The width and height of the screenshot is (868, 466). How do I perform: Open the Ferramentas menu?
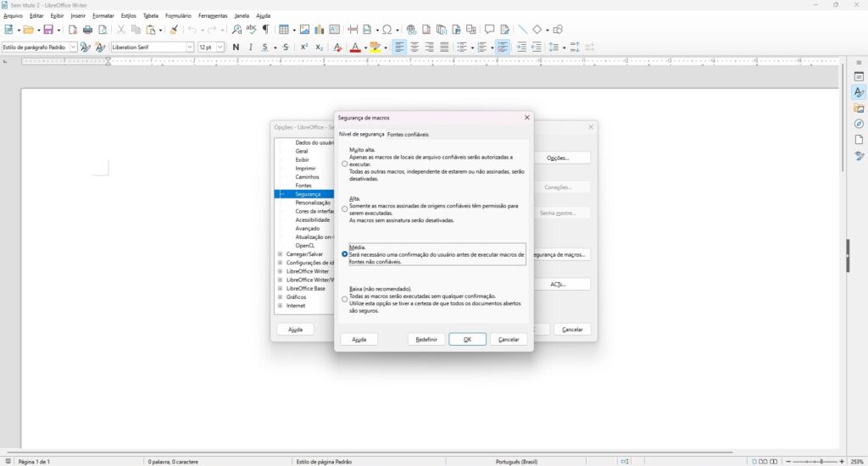coord(212,15)
